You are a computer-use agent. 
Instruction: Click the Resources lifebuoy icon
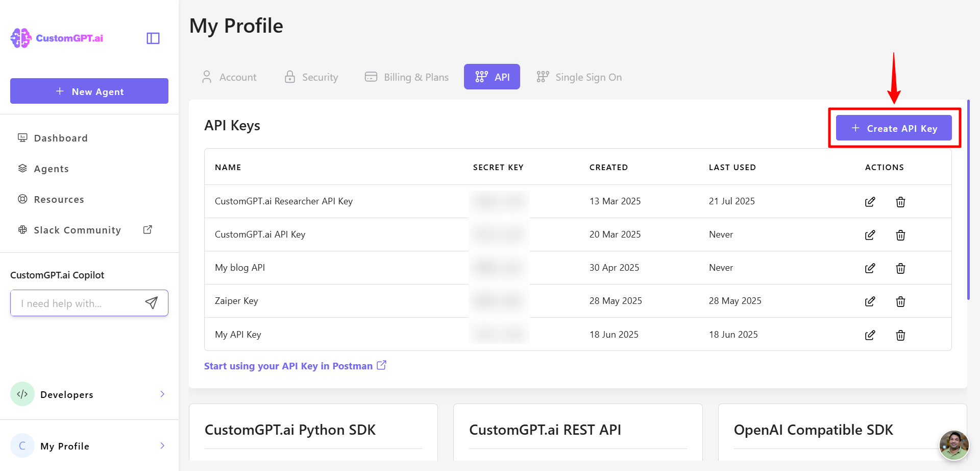pyautogui.click(x=22, y=199)
